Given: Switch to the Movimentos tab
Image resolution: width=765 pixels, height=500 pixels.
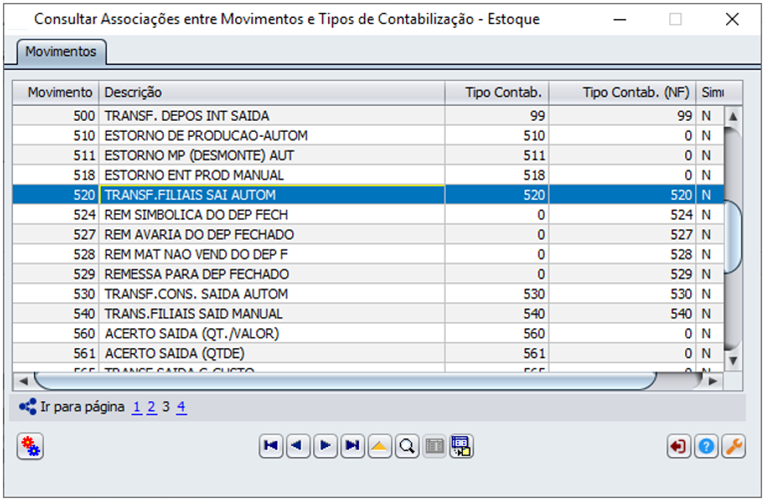Looking at the screenshot, I should tap(61, 52).
